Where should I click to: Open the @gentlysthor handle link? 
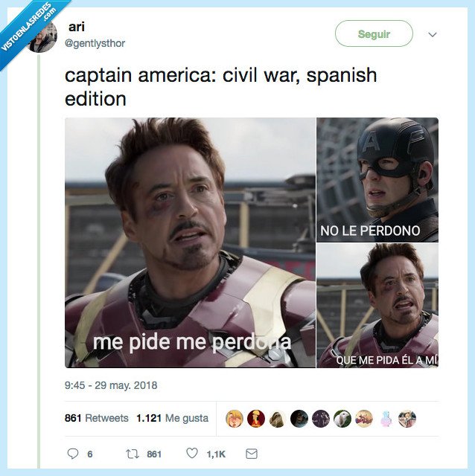[95, 43]
